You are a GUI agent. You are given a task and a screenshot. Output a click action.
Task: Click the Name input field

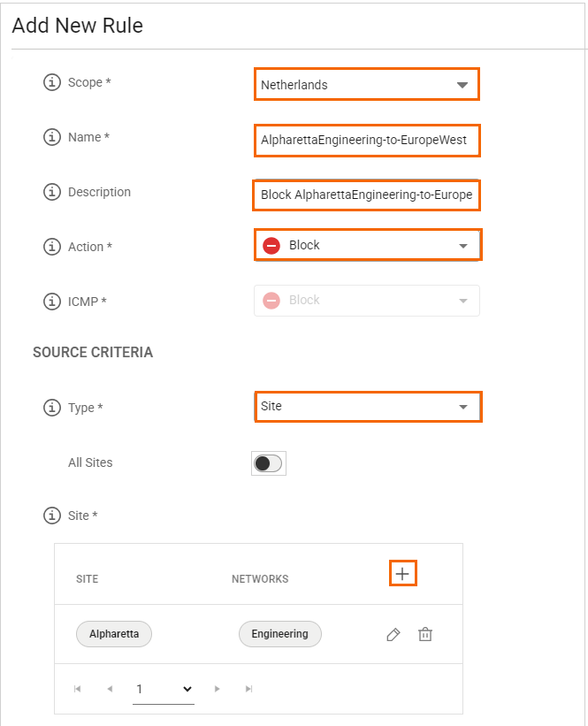pyautogui.click(x=367, y=140)
